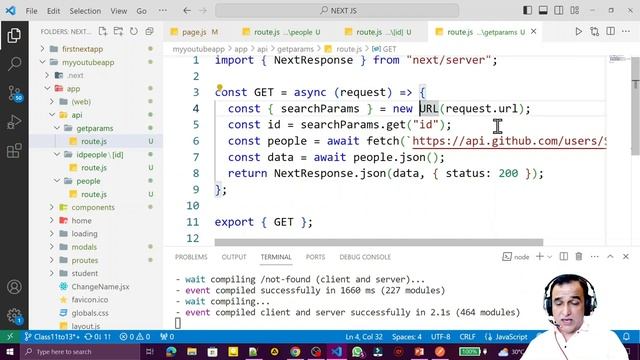
Task: Collapse all folders in explorer
Action: click(x=149, y=31)
